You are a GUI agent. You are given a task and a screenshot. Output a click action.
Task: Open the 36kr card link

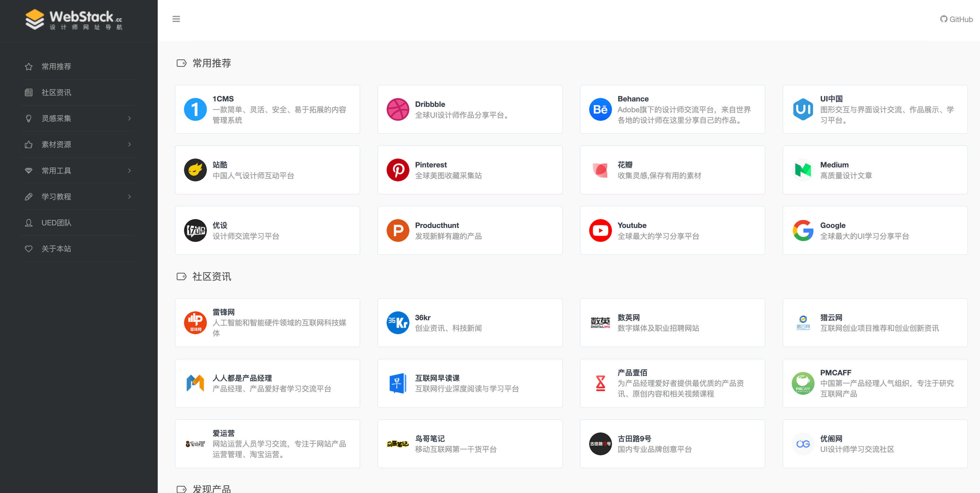click(x=469, y=322)
